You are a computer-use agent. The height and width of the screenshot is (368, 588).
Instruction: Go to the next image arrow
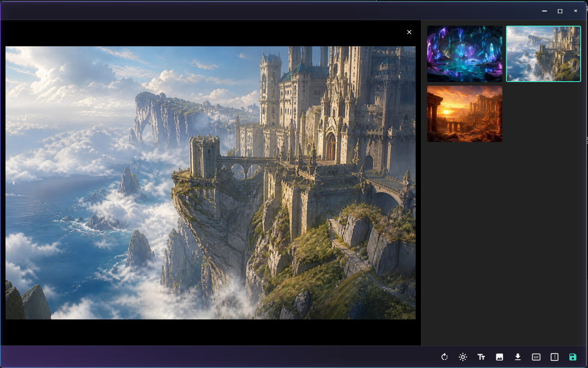[407, 183]
